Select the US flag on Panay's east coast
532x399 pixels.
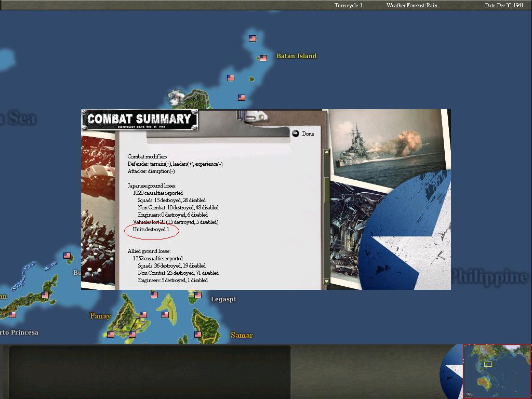[x=143, y=314]
